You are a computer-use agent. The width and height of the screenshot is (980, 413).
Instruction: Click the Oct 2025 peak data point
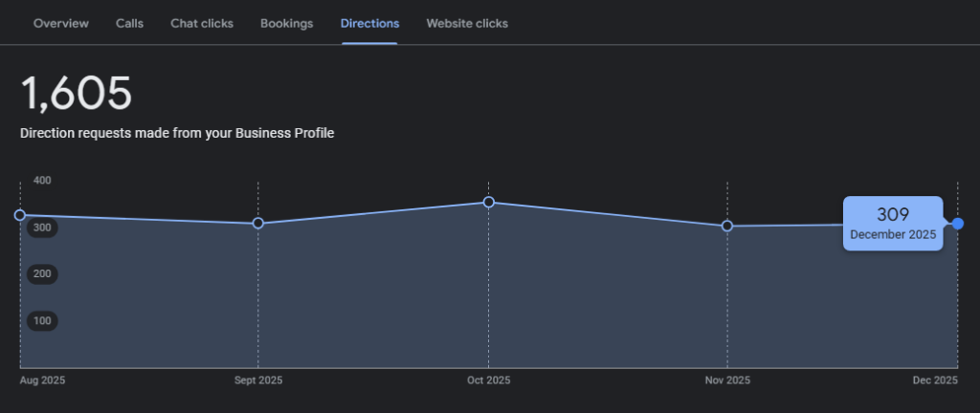[x=489, y=202]
